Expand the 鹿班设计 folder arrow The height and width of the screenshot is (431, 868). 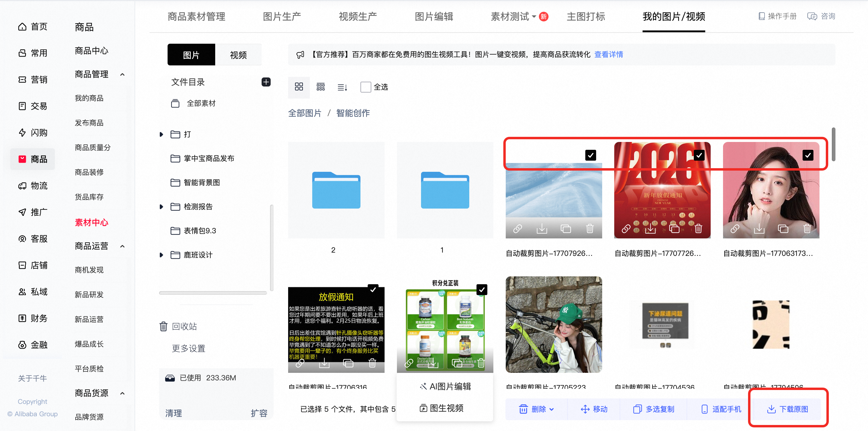tap(162, 255)
